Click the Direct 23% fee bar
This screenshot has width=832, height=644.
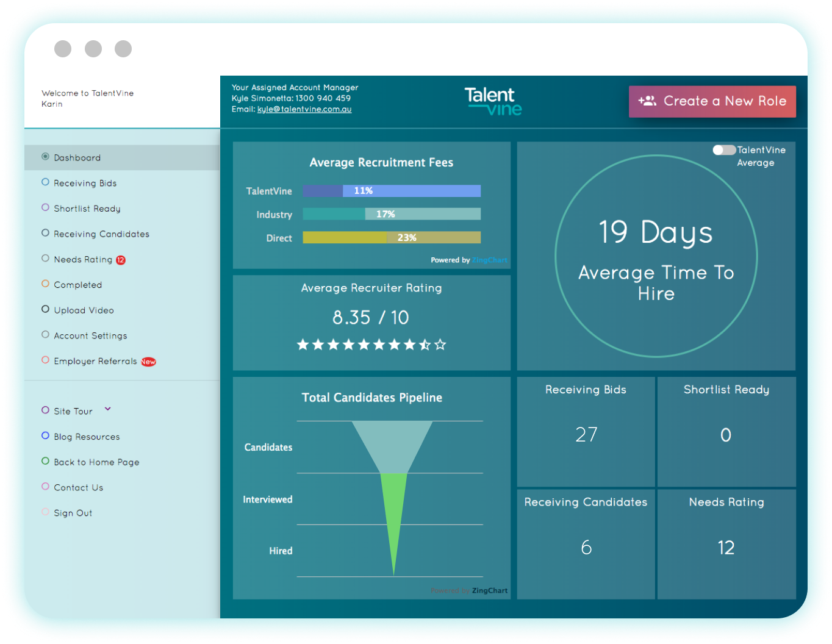coord(392,238)
